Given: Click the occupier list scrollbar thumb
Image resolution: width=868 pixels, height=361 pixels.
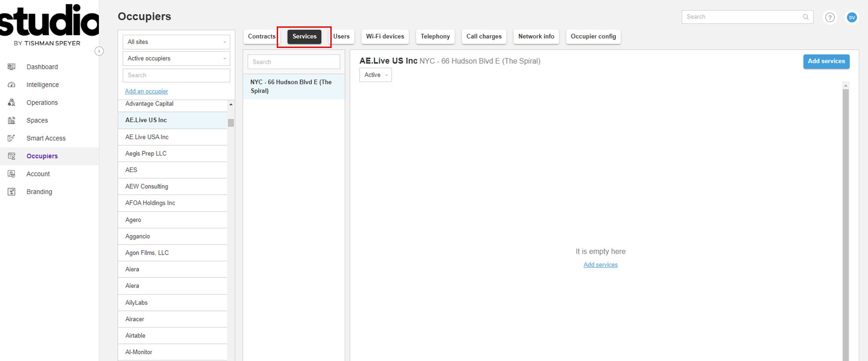Looking at the screenshot, I should [231, 123].
